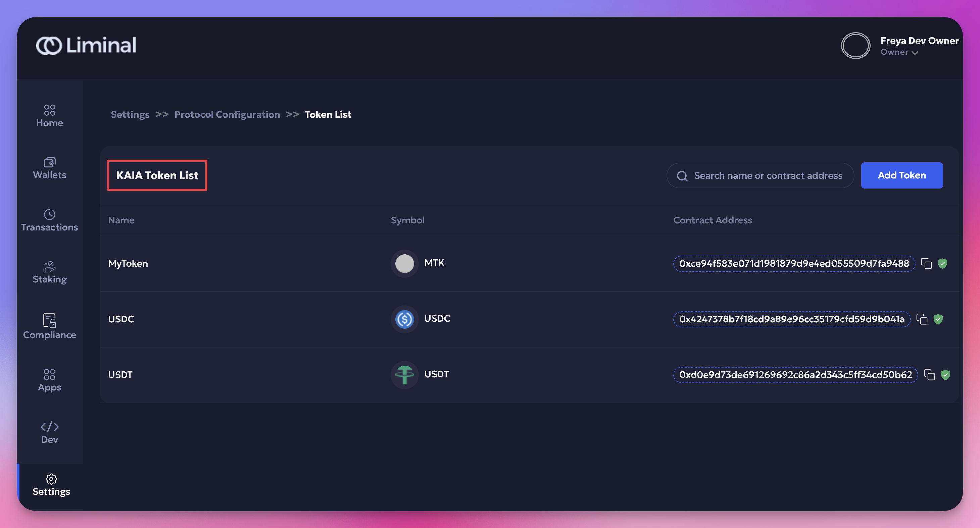This screenshot has height=528, width=980.
Task: Open the Dev tools section
Action: [49, 433]
